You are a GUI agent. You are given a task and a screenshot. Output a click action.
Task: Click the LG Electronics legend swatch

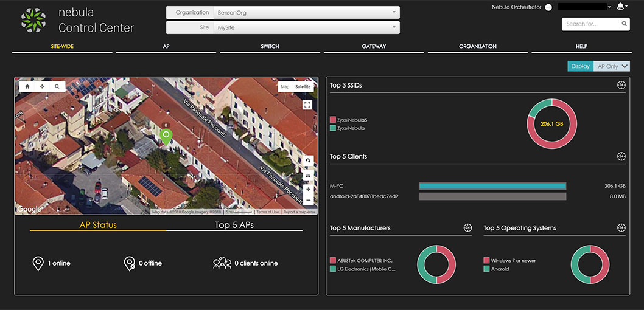(x=333, y=269)
